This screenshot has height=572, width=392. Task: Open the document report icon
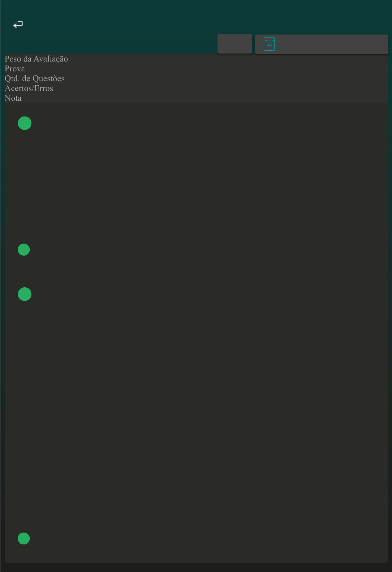point(269,44)
